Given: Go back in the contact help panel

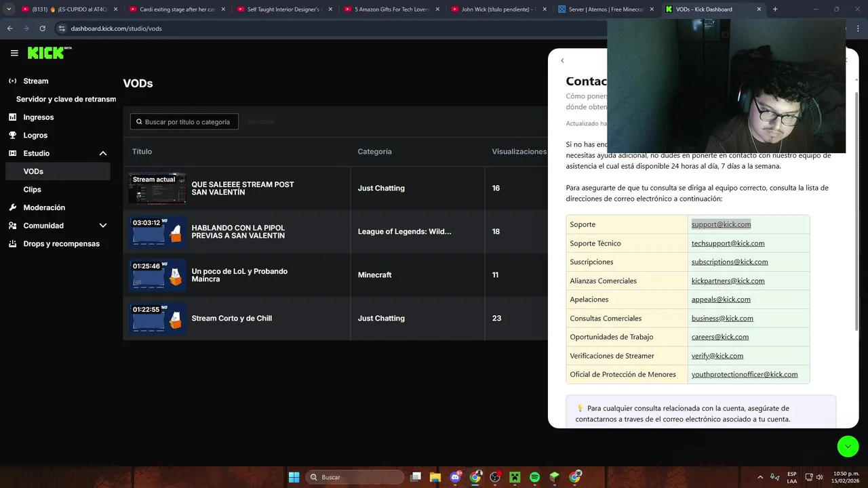Looking at the screenshot, I should (x=562, y=61).
